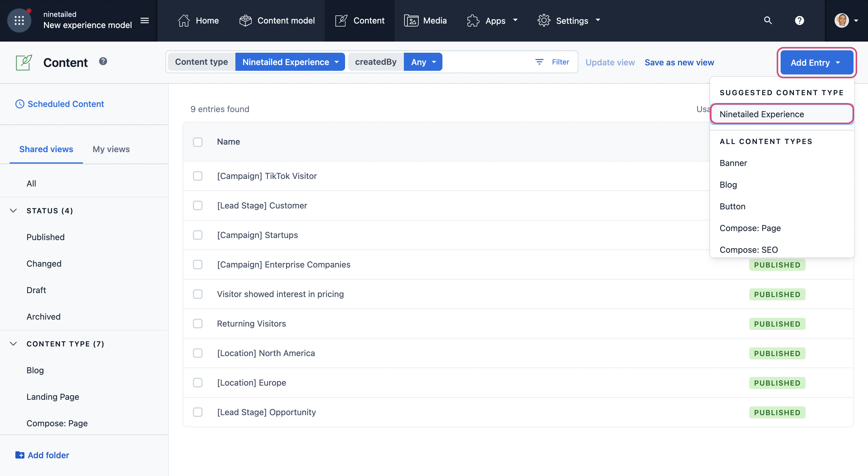Click the Filter button
This screenshot has width=868, height=476.
[552, 62]
